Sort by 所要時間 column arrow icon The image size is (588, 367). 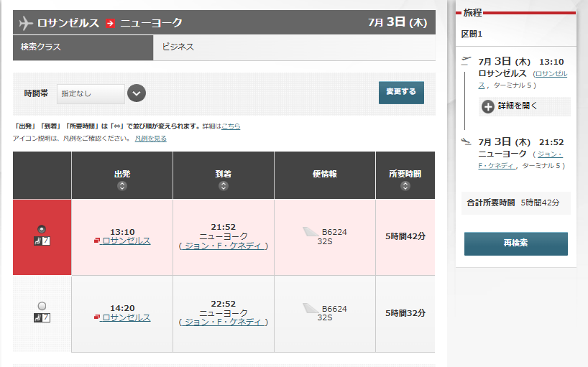(x=405, y=186)
